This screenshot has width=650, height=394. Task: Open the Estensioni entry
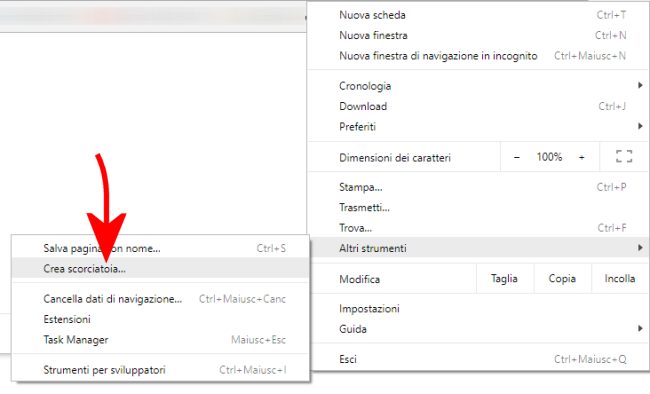click(160, 319)
